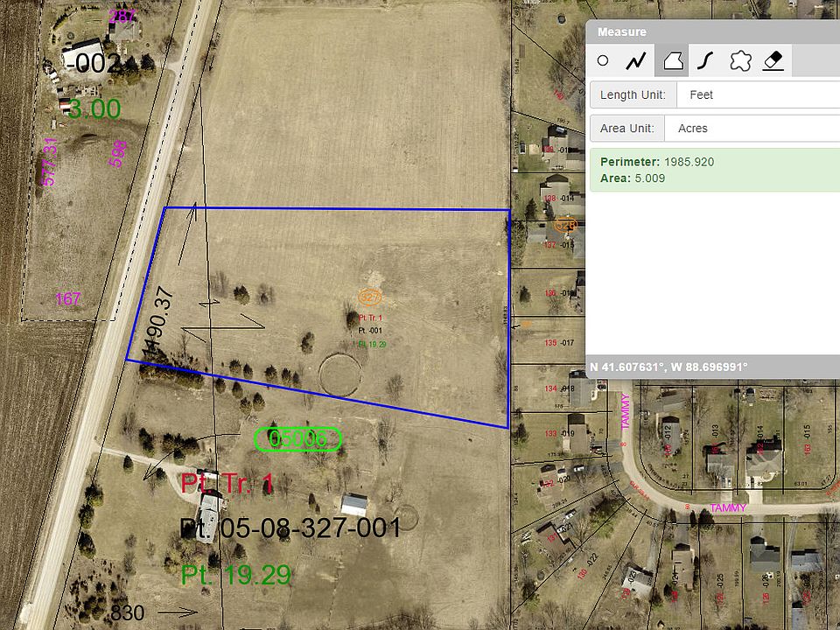
Task: Click the coordinate readout N 41.607631°
Action: [668, 367]
